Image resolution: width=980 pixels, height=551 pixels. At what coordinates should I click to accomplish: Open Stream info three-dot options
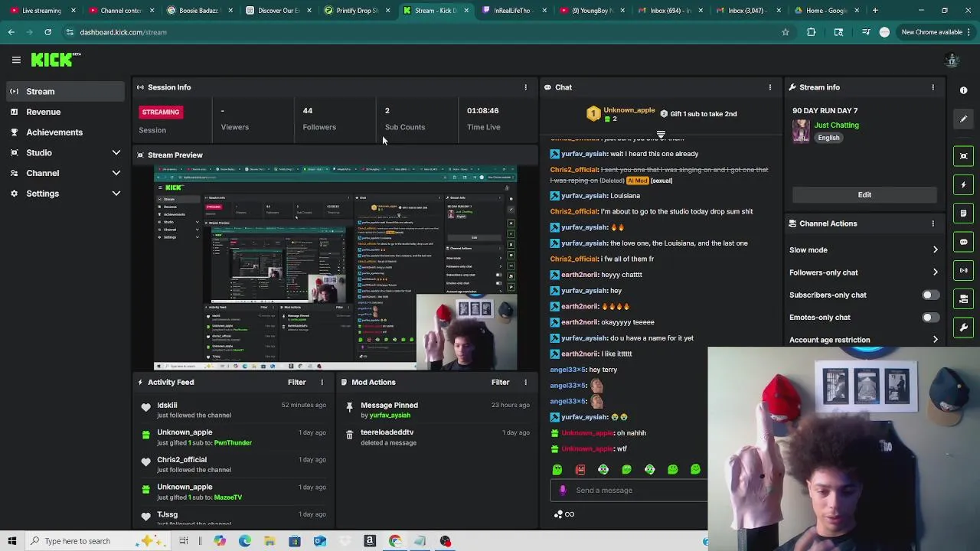pyautogui.click(x=933, y=87)
